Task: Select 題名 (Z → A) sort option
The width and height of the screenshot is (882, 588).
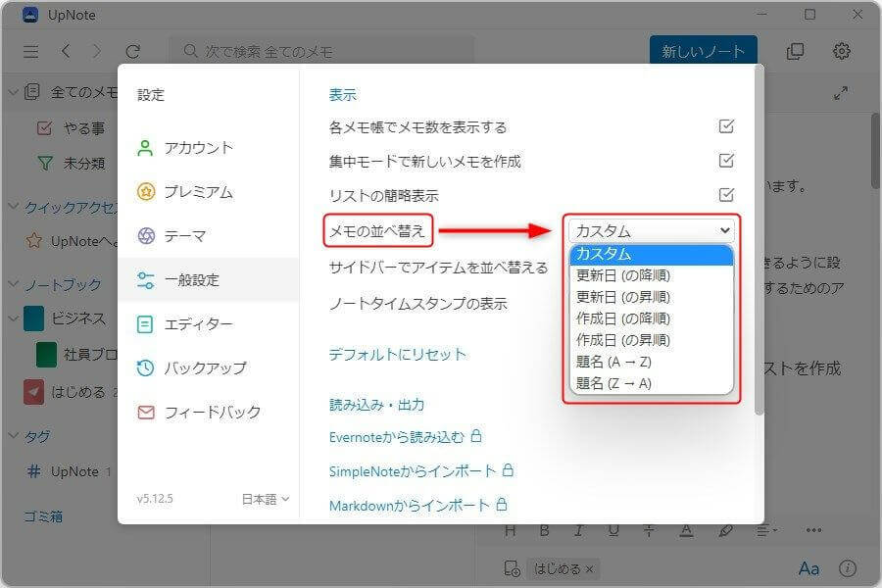Action: click(x=652, y=383)
